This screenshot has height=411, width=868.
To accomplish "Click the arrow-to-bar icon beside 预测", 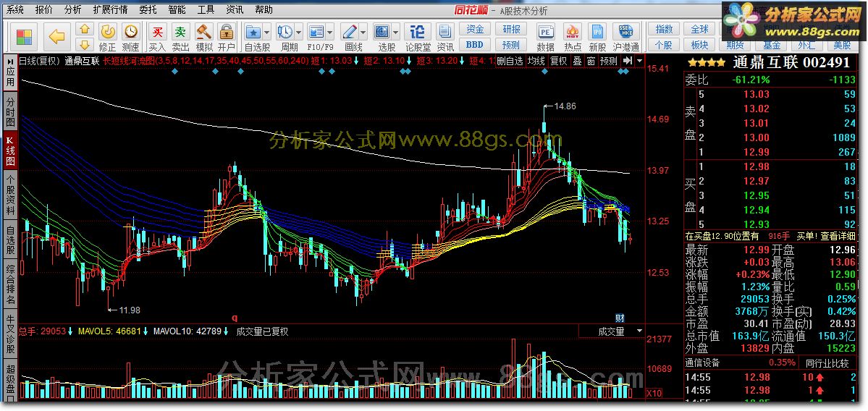I will (627, 60).
